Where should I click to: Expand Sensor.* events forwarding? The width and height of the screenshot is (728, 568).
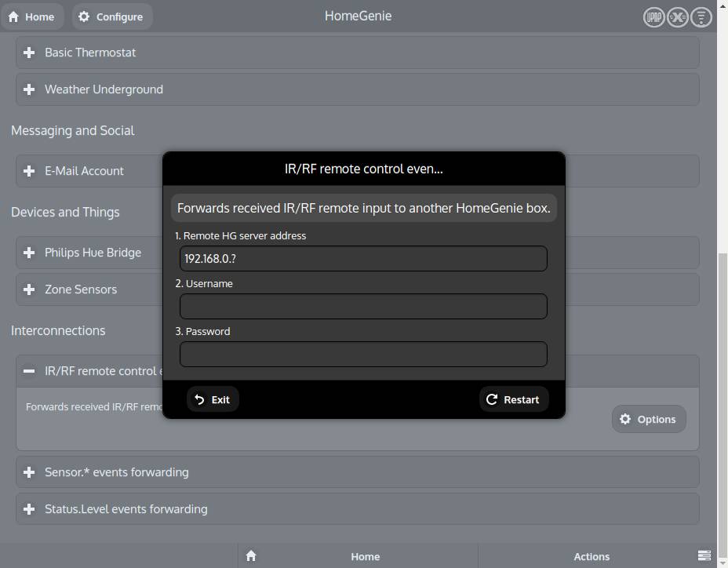[358, 472]
